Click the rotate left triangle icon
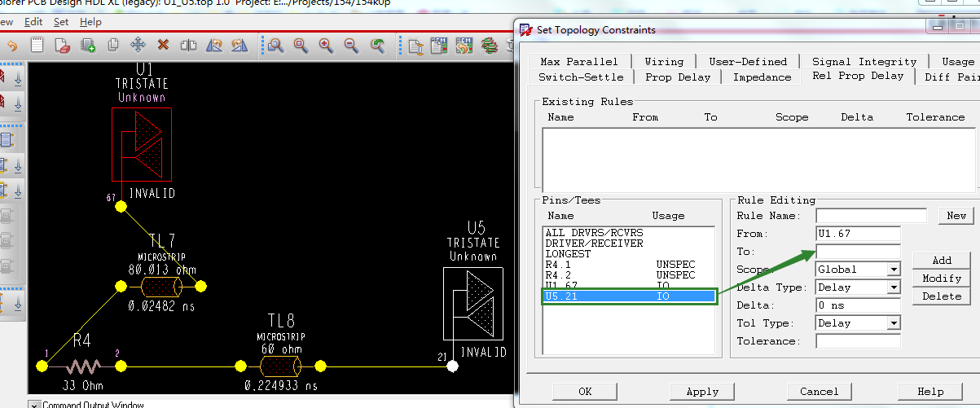The height and width of the screenshot is (408, 980). [x=213, y=46]
